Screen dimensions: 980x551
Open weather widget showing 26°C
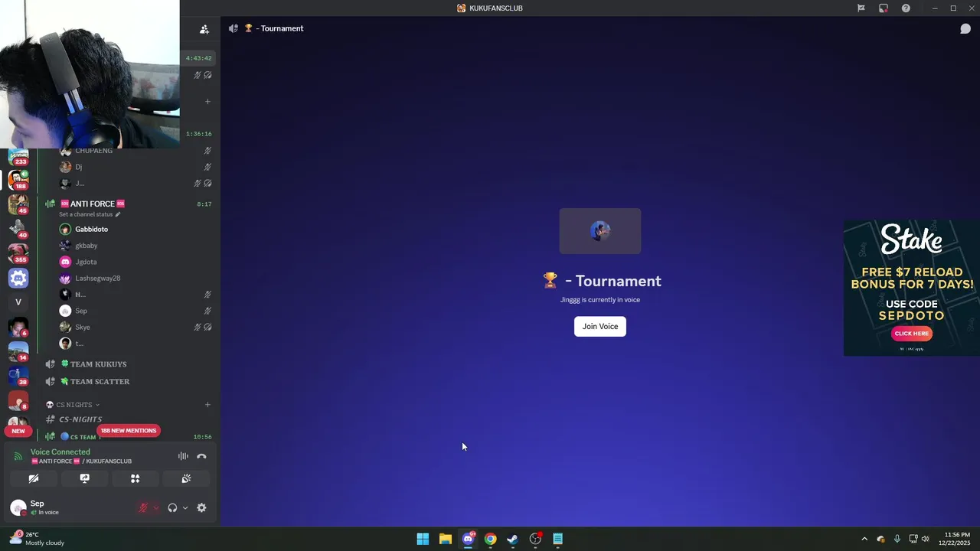[37, 539]
